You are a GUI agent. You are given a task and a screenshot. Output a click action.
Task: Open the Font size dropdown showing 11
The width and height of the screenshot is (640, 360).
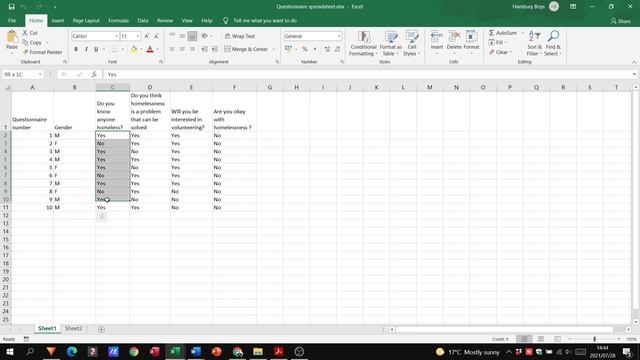138,36
